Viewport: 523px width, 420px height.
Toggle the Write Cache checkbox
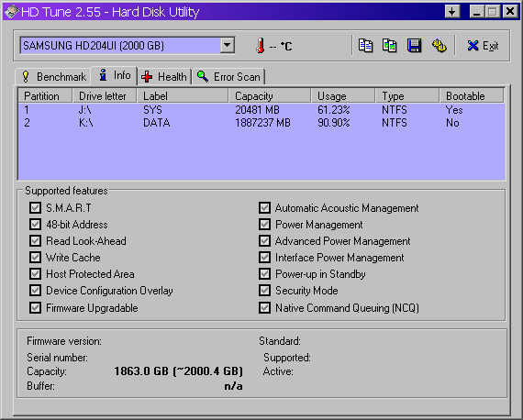coord(35,258)
